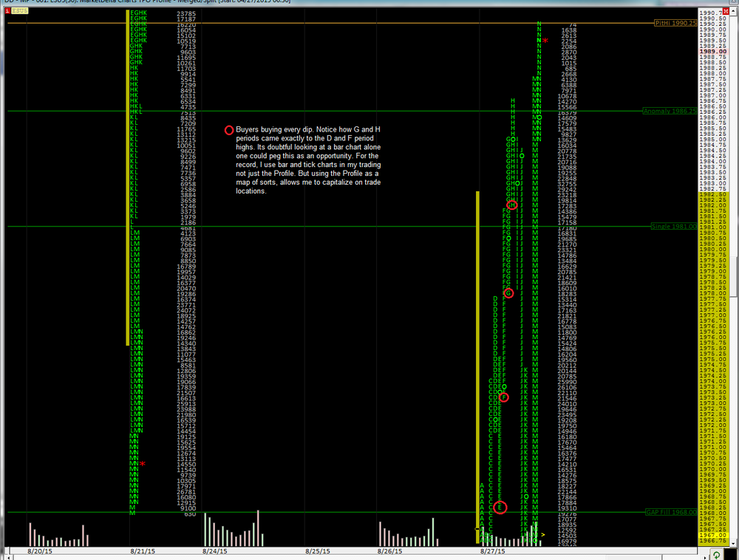
Task: Click the horizontal scrollbar right arrow
Action: (x=706, y=557)
